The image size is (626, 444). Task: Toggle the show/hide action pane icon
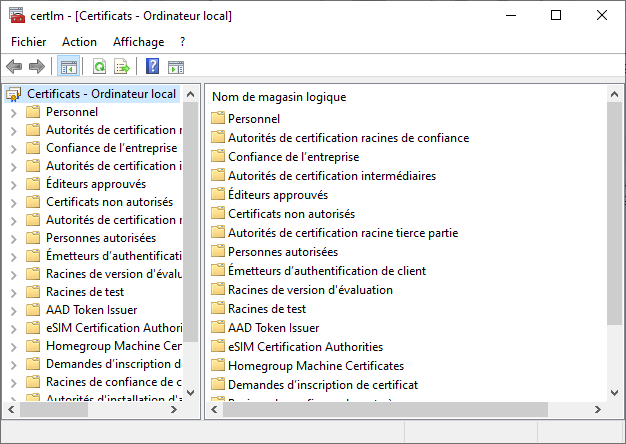pyautogui.click(x=176, y=67)
